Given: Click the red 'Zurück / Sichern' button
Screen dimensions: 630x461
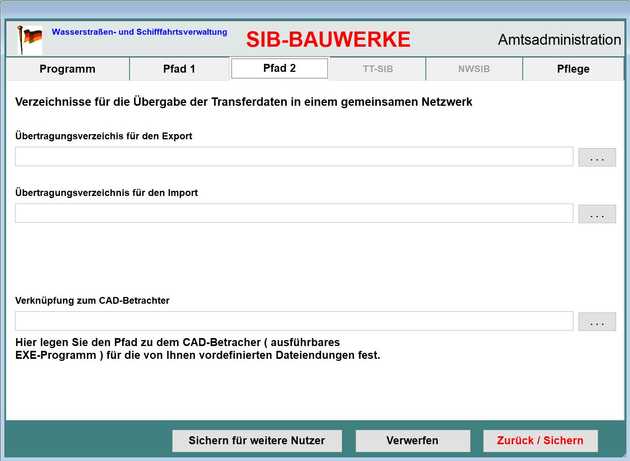Looking at the screenshot, I should tap(540, 441).
